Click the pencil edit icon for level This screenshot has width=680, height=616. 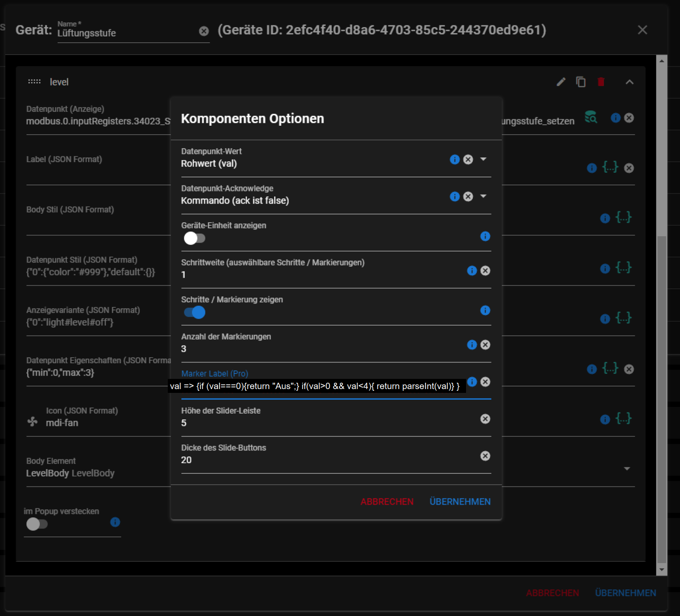tap(561, 82)
